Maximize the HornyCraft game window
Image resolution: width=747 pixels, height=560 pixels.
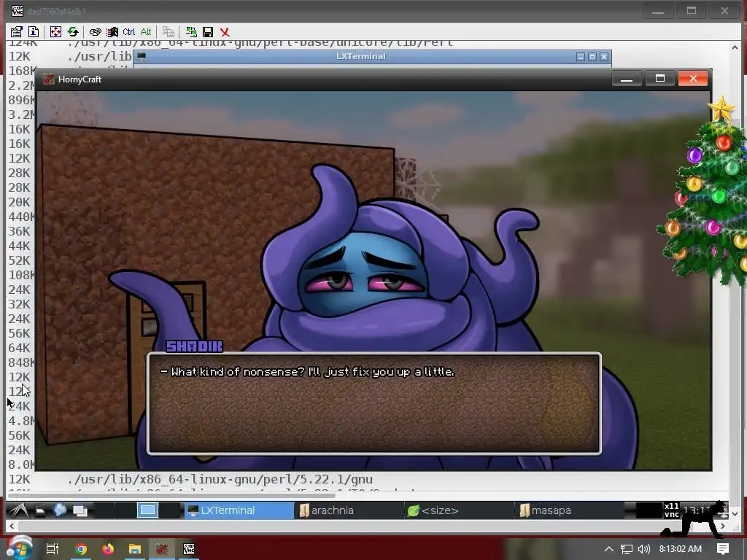659,79
